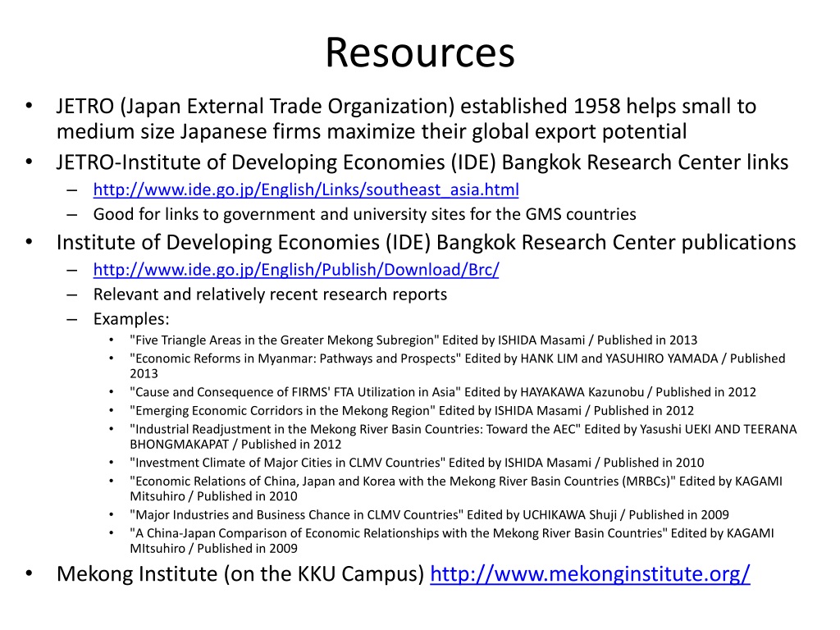The image size is (840, 630).
Task: Open the IDE Publish/Download/Brc link
Action: point(296,269)
